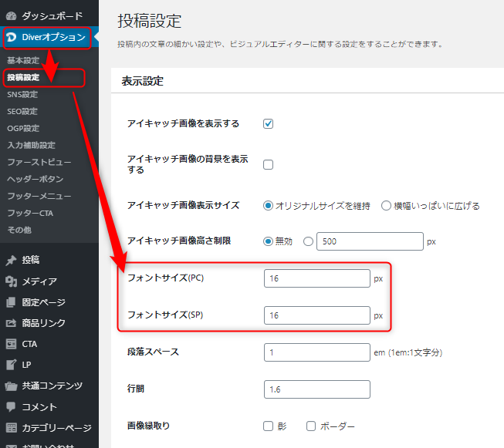504x448 pixels.
Task: Go to コメント in the sidebar
Action: (39, 407)
